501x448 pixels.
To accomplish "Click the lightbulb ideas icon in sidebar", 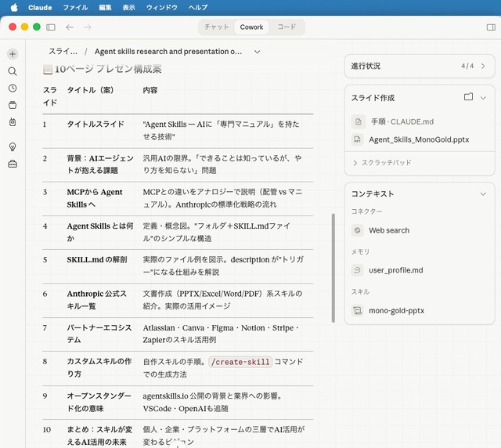I will (x=13, y=146).
